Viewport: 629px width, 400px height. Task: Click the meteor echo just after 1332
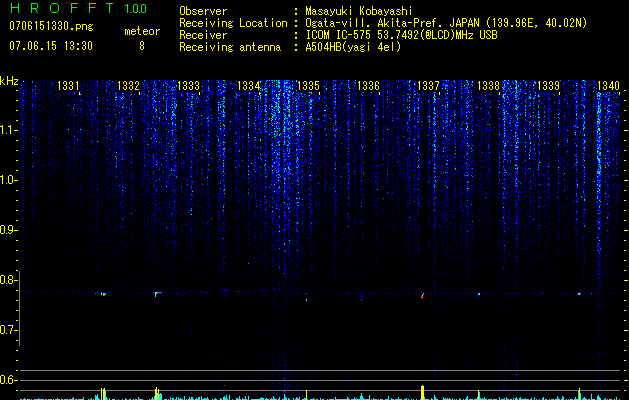tap(156, 294)
